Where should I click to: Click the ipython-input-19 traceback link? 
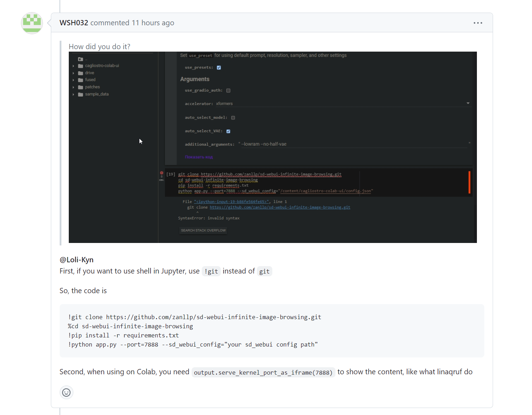point(232,202)
